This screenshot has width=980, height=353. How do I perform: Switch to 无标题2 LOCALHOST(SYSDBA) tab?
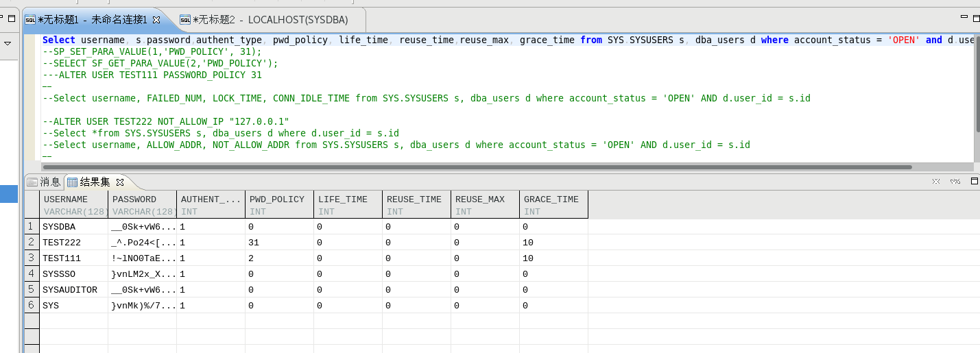tap(270, 20)
